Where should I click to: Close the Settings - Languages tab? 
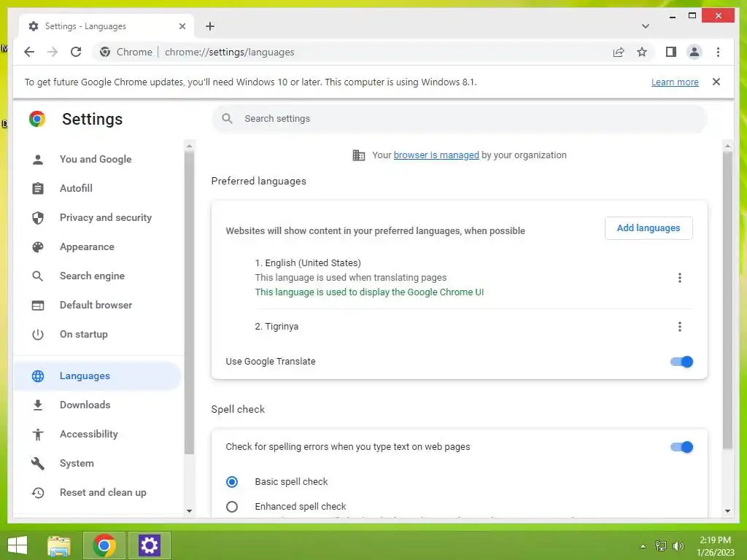182,26
